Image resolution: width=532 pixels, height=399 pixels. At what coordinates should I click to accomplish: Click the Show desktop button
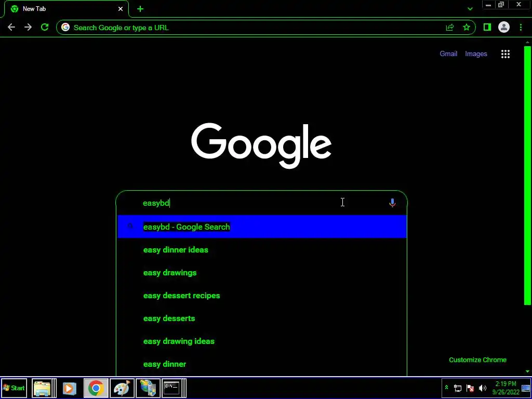[526, 388]
